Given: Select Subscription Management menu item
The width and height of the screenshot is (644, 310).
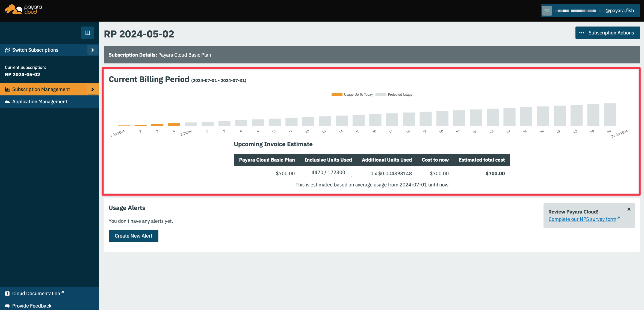Looking at the screenshot, I should [x=41, y=89].
